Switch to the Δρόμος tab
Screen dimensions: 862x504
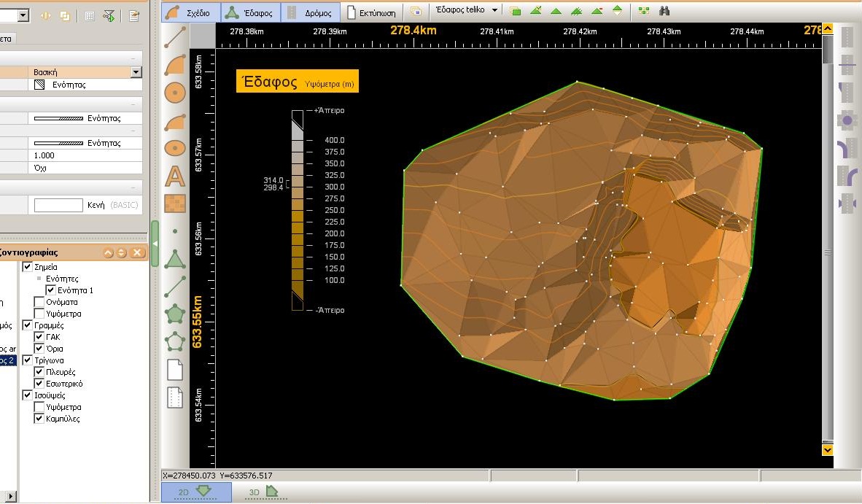point(311,12)
